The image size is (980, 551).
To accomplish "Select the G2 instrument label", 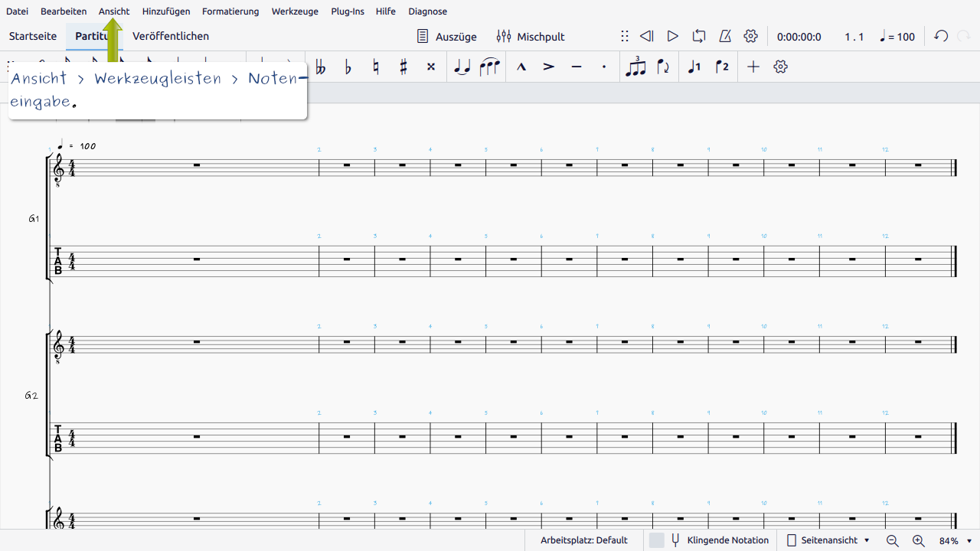I will [x=31, y=396].
